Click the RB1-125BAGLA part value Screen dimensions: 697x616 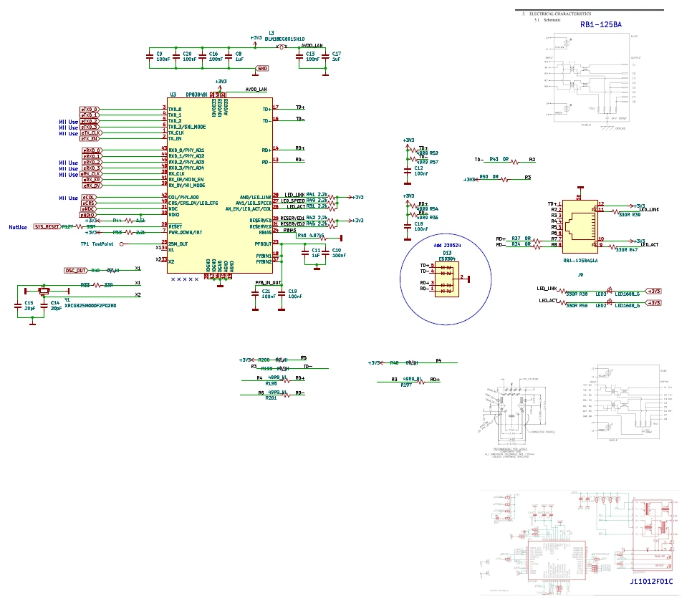click(x=580, y=261)
